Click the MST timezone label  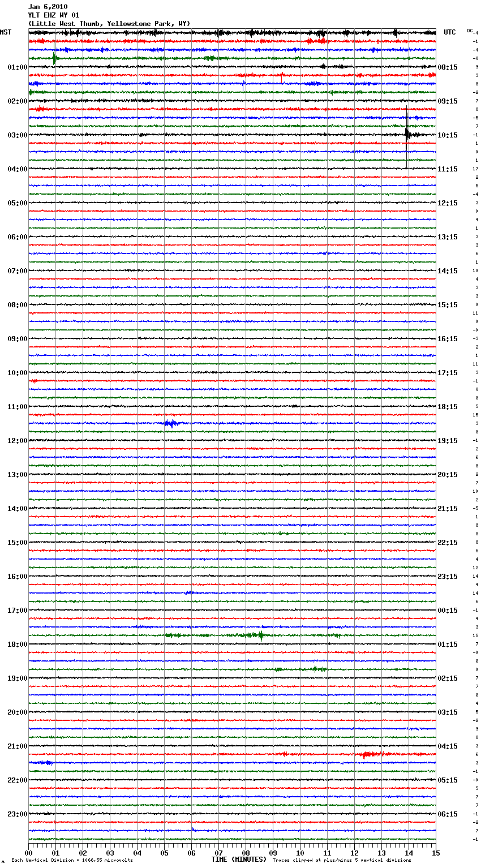click(6, 32)
